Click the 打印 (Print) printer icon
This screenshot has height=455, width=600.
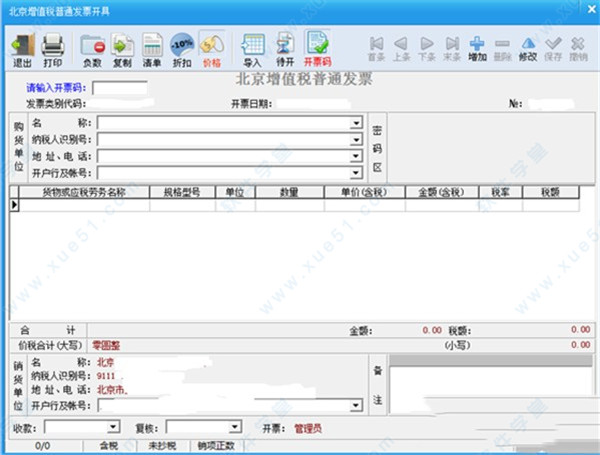pyautogui.click(x=53, y=47)
